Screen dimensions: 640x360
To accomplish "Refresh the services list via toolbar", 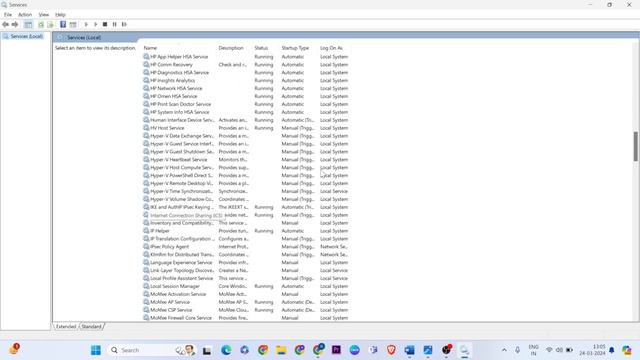I will (41, 24).
